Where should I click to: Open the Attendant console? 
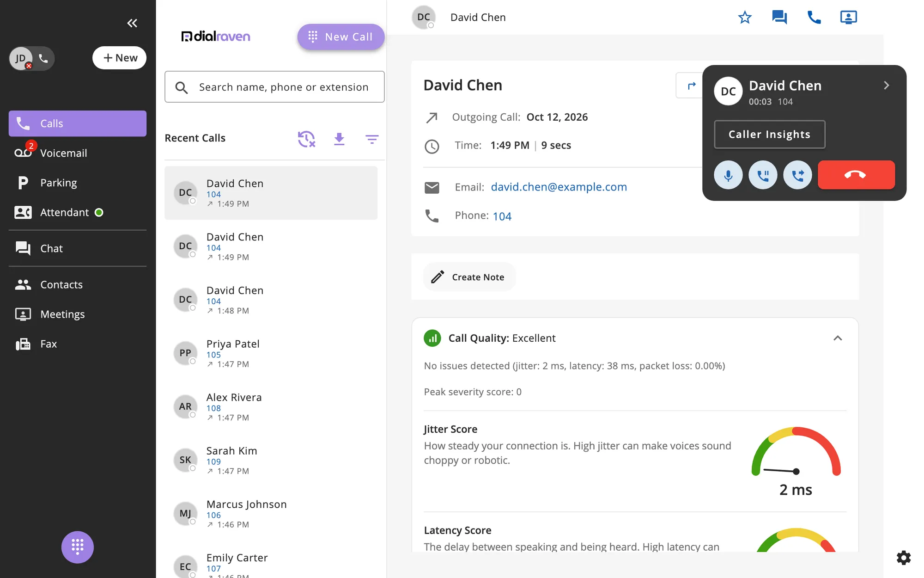click(x=78, y=212)
